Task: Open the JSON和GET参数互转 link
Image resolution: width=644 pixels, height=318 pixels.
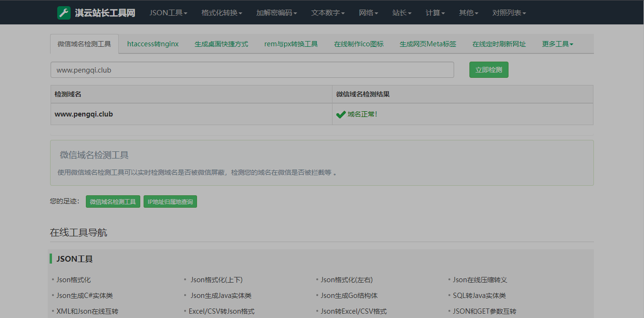Action: coord(485,311)
